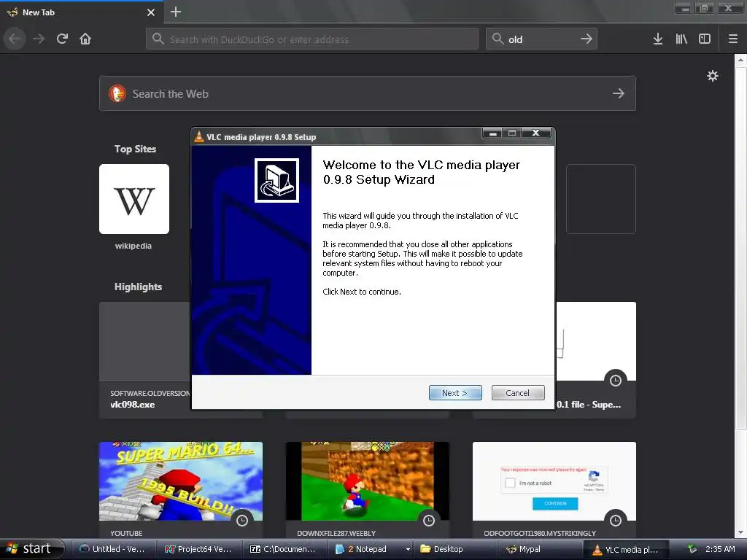
Task: Click Next in VLC Setup wizard
Action: [455, 393]
